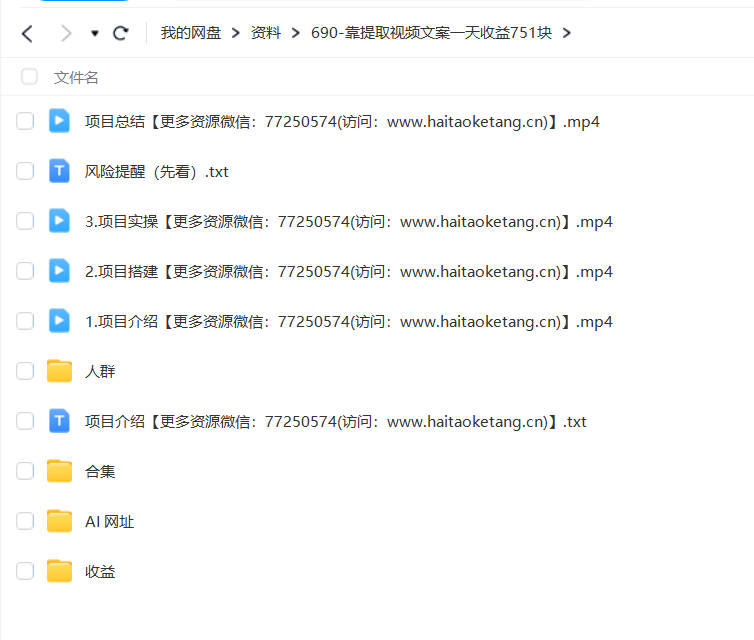Toggle the select-all checkbox beside 文件名

click(29, 76)
